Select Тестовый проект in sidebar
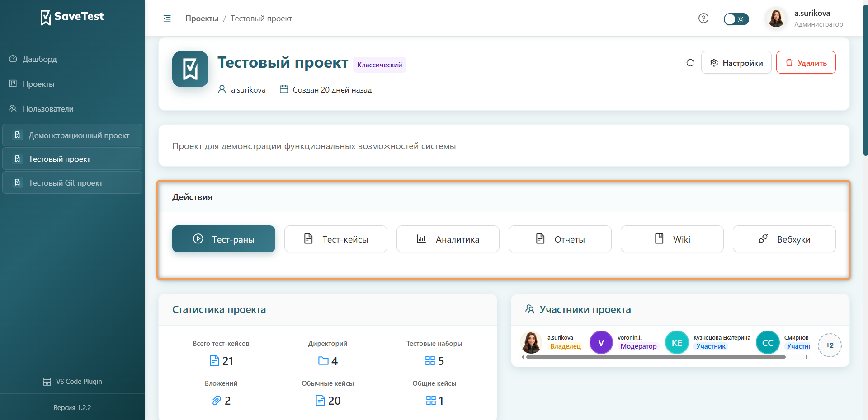The width and height of the screenshot is (868, 420). pos(72,159)
